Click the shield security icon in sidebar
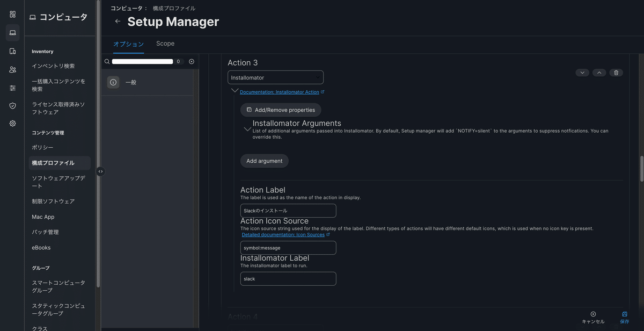 click(12, 105)
